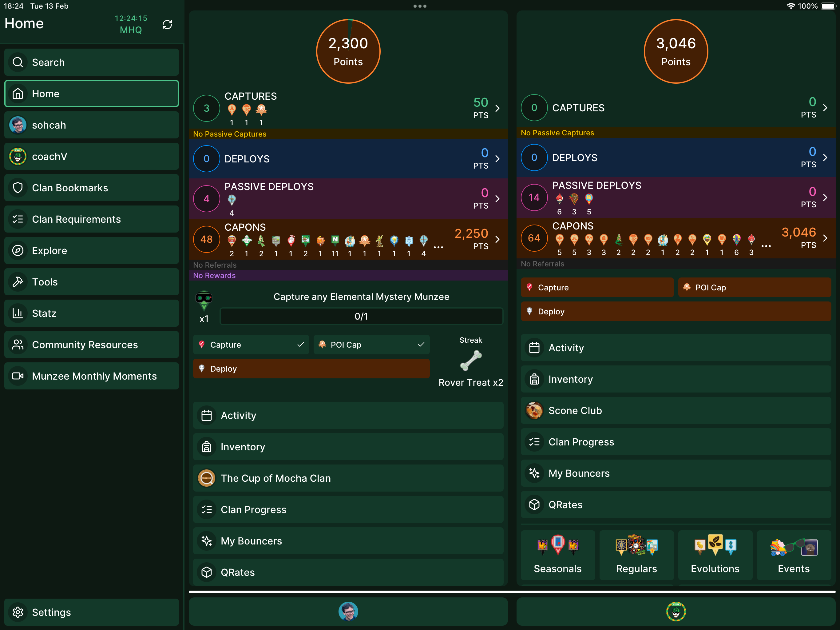Toggle sohcah's Deploy requirement
This screenshot has height=630, width=840.
pos(311,369)
